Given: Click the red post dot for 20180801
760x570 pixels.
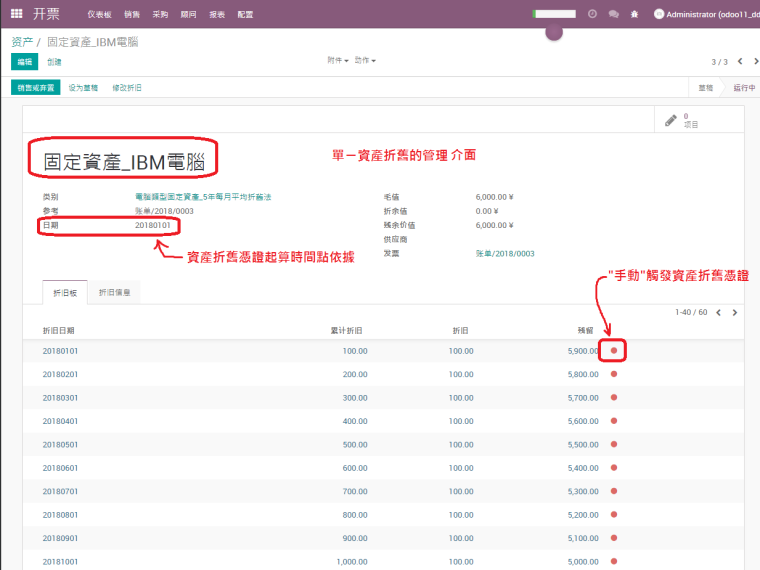Looking at the screenshot, I should click(x=614, y=514).
